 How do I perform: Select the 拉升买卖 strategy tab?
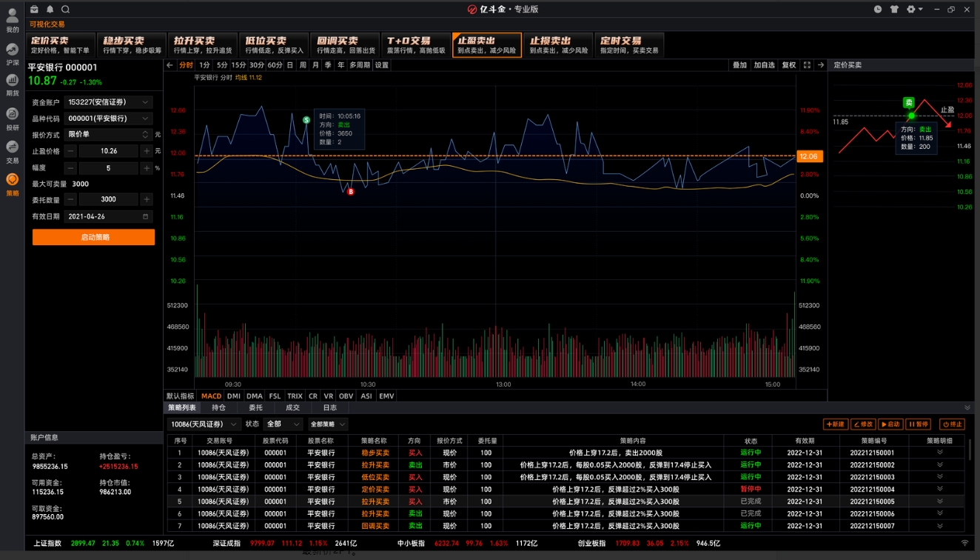[204, 45]
